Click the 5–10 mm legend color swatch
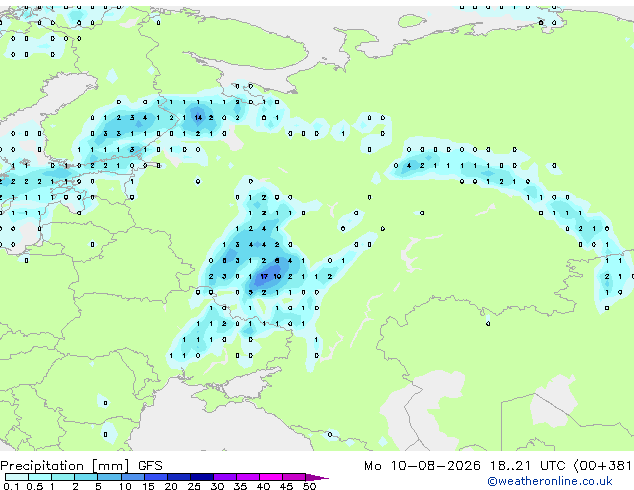Viewport: 634px width, 490px height. pos(109,477)
